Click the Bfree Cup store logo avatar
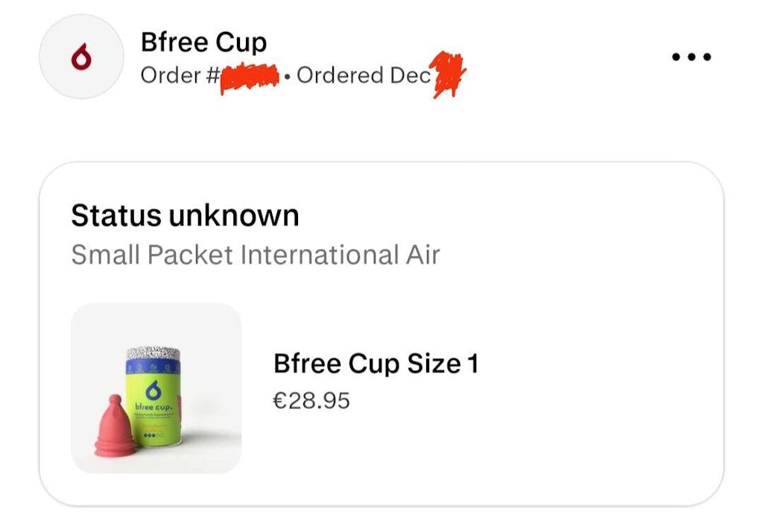 pyautogui.click(x=81, y=57)
